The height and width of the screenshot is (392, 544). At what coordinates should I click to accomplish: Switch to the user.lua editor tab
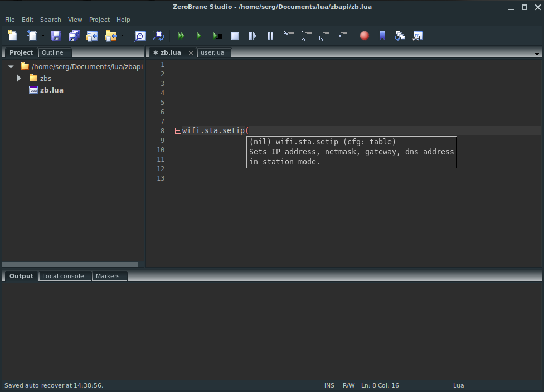tap(214, 53)
